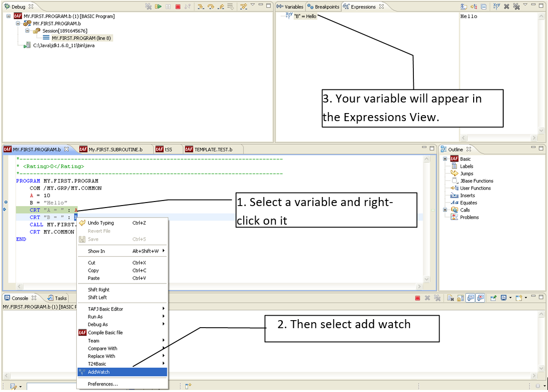This screenshot has width=548, height=392.
Task: Remove selected expression with the X icon
Action: click(x=506, y=7)
